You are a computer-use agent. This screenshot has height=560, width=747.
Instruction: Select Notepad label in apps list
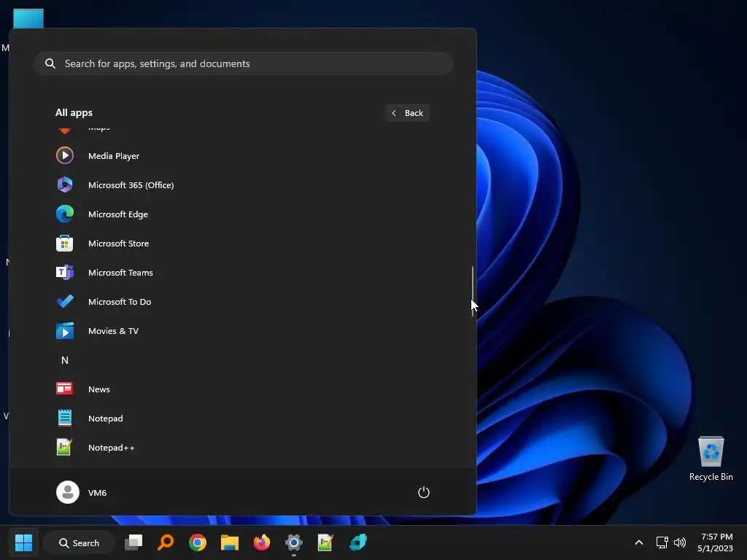pos(105,418)
